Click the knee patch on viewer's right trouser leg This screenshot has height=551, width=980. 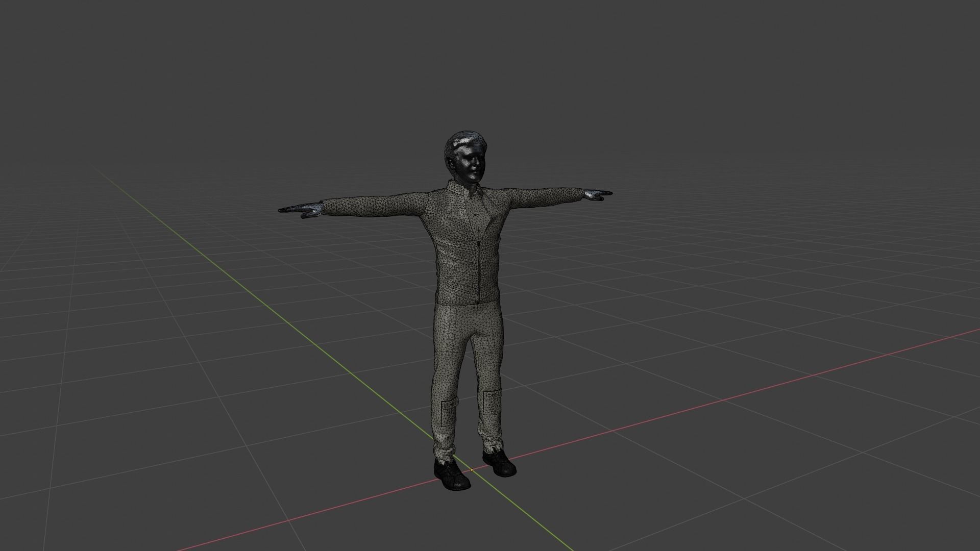point(492,403)
